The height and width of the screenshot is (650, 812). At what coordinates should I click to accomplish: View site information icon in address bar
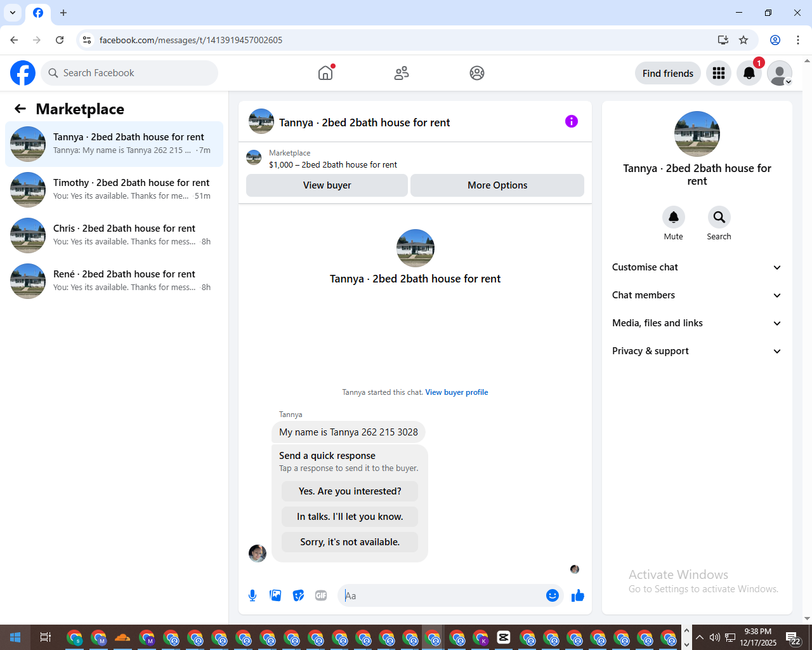pos(87,40)
